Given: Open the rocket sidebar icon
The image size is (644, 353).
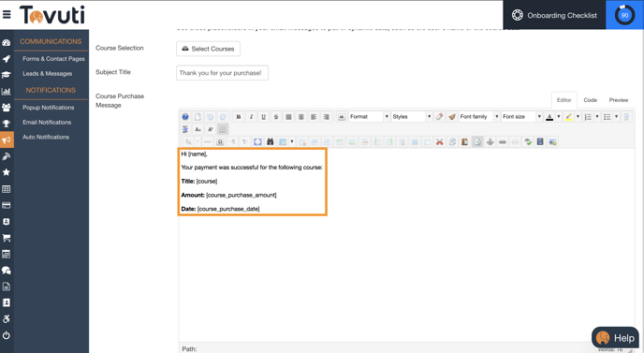Looking at the screenshot, I should (x=7, y=59).
